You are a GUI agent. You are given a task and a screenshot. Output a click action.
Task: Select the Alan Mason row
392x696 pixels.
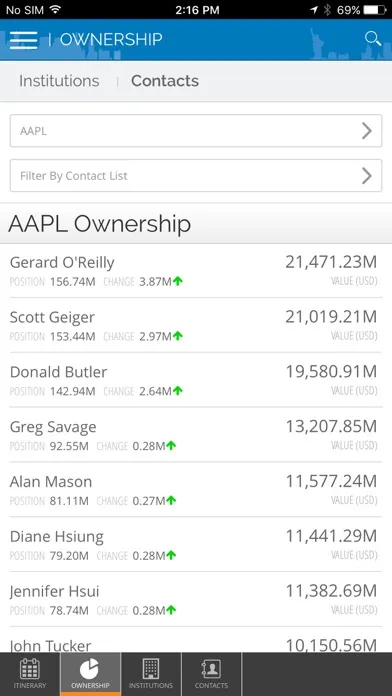click(x=196, y=490)
